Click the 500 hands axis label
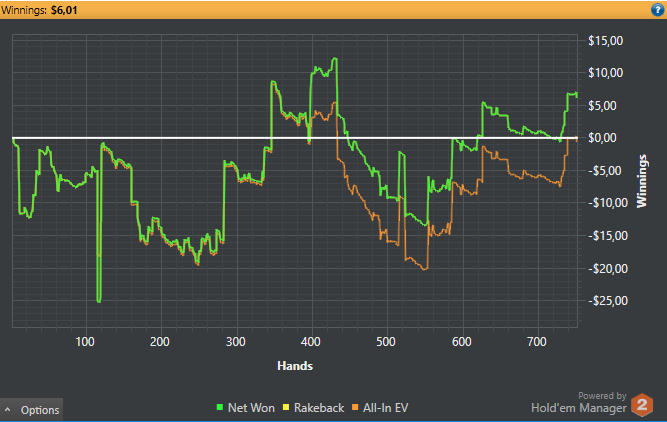The height and width of the screenshot is (422, 667). coord(386,342)
